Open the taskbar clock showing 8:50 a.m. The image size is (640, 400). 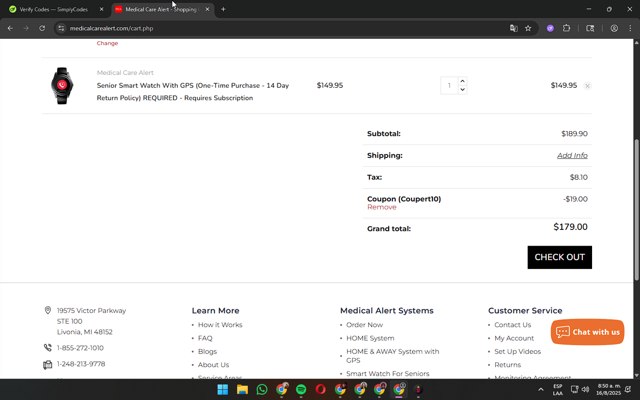click(609, 389)
